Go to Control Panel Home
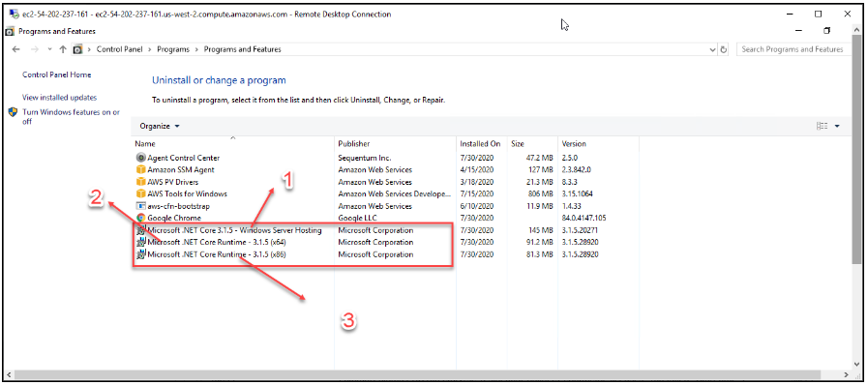This screenshot has height=385, width=868. (56, 74)
